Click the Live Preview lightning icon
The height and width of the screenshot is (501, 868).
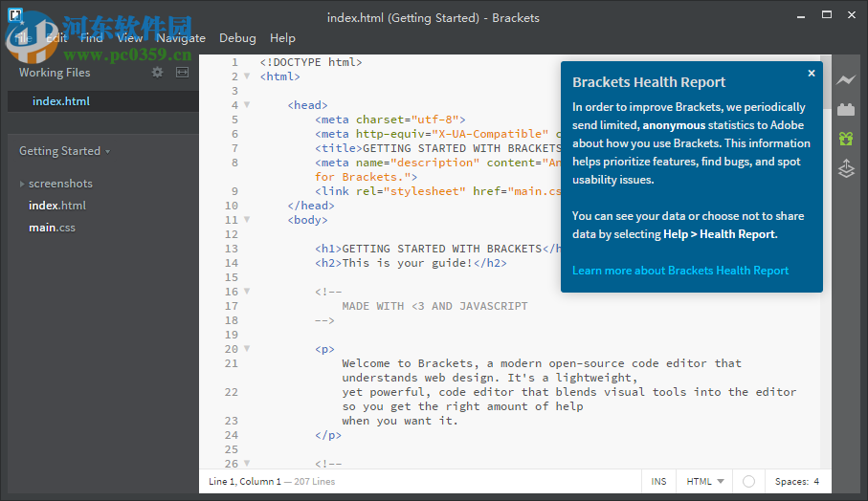tap(845, 80)
